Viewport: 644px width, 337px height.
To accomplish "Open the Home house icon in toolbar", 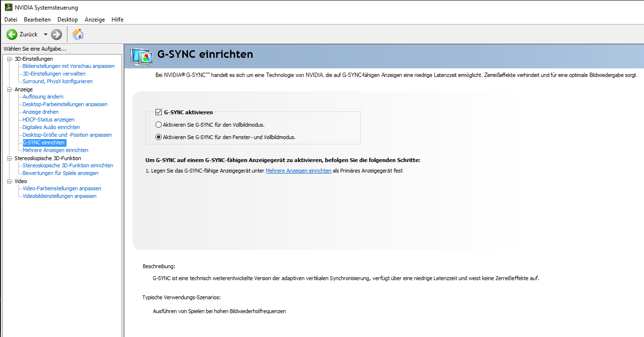I will tap(78, 34).
